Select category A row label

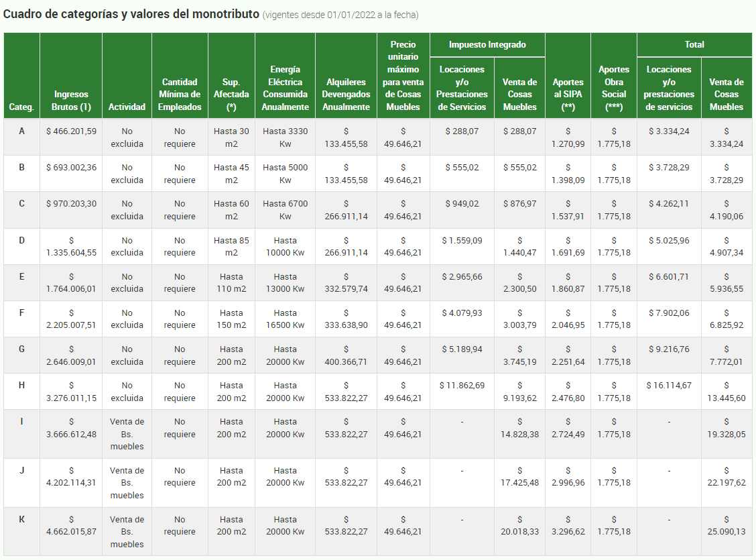tap(21, 131)
